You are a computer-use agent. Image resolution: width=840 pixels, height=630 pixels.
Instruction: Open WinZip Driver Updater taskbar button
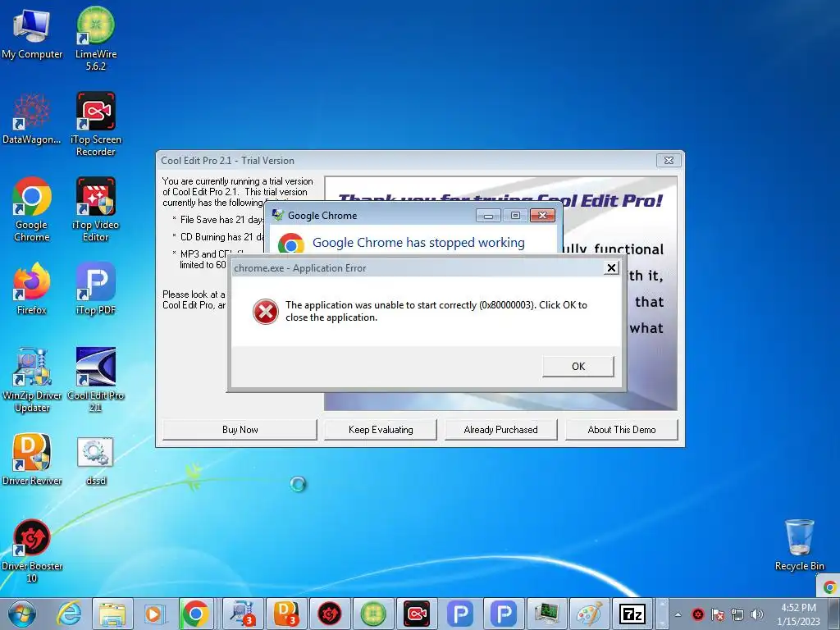point(243,614)
